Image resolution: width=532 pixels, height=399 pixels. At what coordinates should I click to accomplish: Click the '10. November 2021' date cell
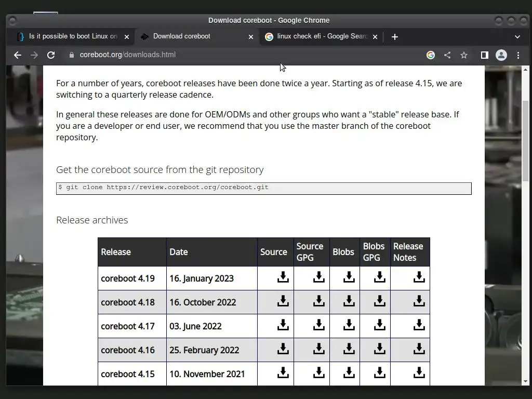(212, 374)
